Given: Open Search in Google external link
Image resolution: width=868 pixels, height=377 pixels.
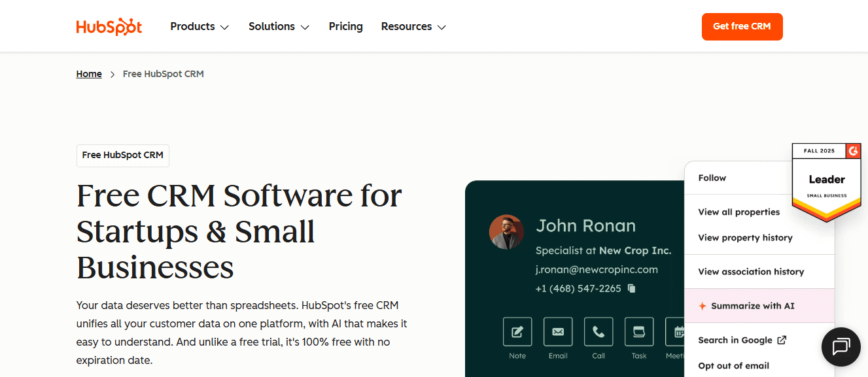Looking at the screenshot, I should pyautogui.click(x=742, y=340).
